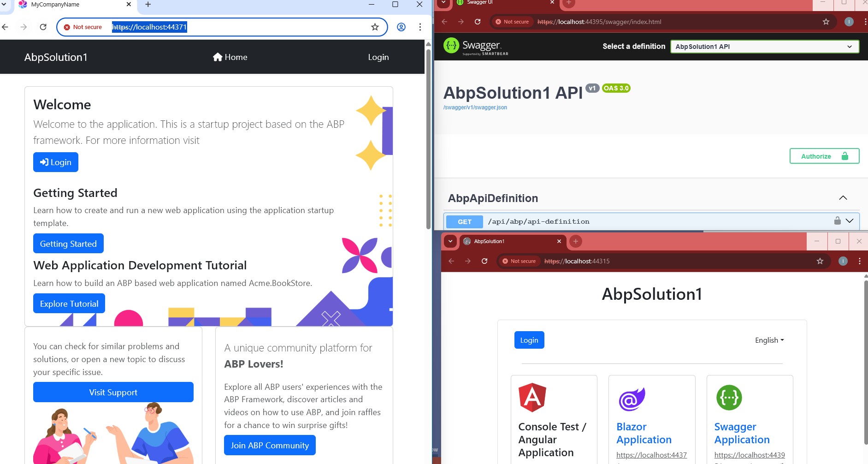
Task: Open profile icon in the localhost:44315 browser
Action: (x=843, y=261)
